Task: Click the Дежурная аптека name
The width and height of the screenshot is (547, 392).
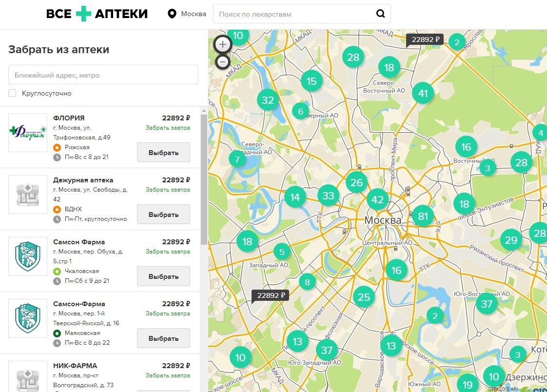Action: pos(83,180)
